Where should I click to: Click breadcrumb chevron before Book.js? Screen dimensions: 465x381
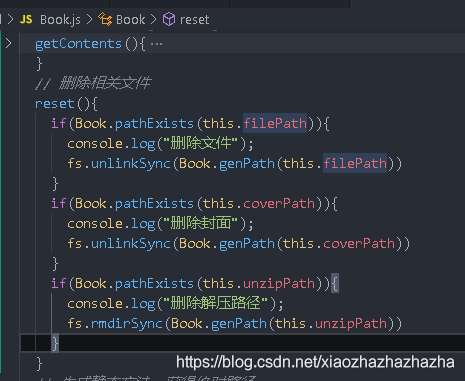10,19
